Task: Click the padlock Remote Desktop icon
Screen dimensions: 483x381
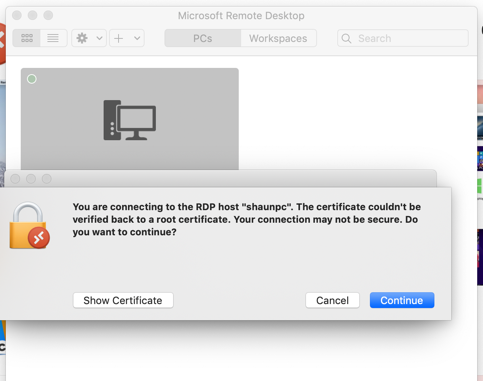Action: coord(29,226)
